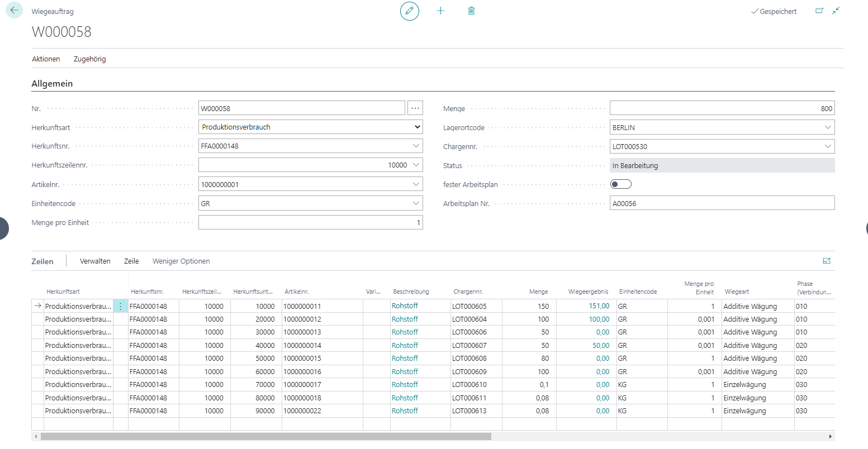This screenshot has width=868, height=449.
Task: Open the Nr. field assist-edit ellipsis
Action: coord(415,108)
